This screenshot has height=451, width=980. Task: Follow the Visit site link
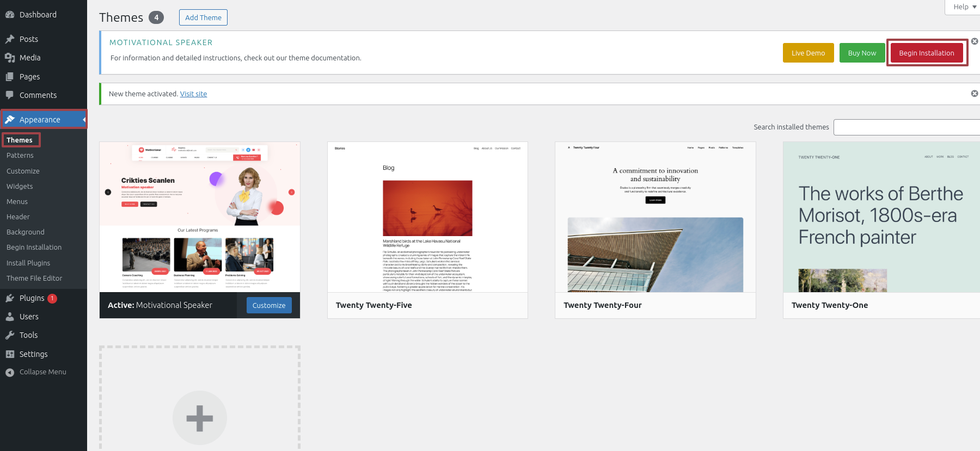coord(193,94)
